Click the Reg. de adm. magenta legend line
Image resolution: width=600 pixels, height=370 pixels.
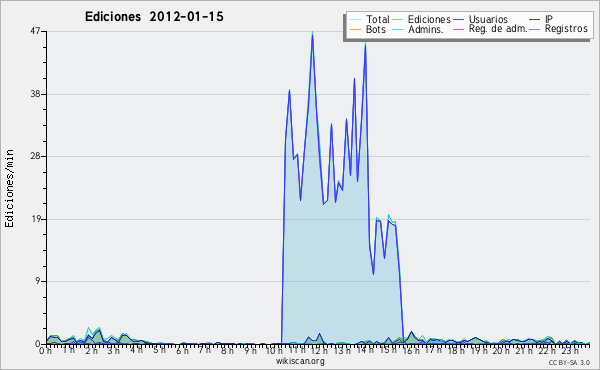pyautogui.click(x=458, y=29)
